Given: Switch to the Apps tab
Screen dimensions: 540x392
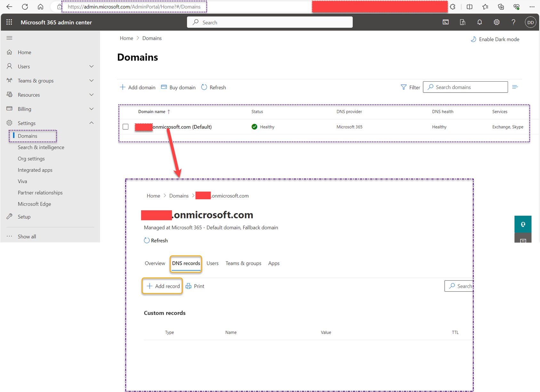Looking at the screenshot, I should click(274, 263).
